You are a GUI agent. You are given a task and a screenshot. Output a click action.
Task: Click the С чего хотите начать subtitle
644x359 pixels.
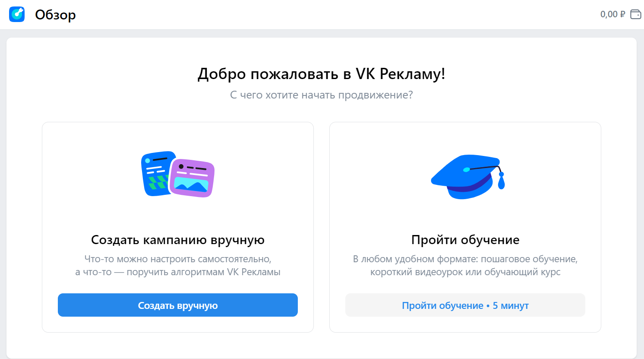coord(322,95)
